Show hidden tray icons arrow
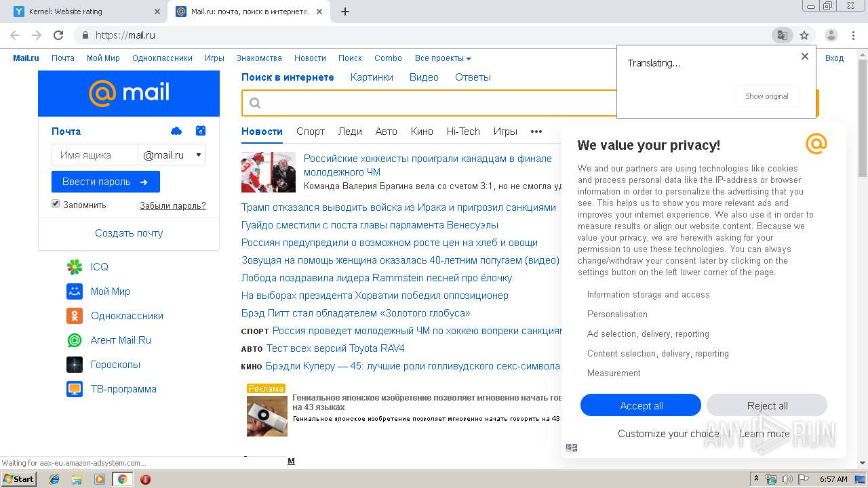 (756, 479)
